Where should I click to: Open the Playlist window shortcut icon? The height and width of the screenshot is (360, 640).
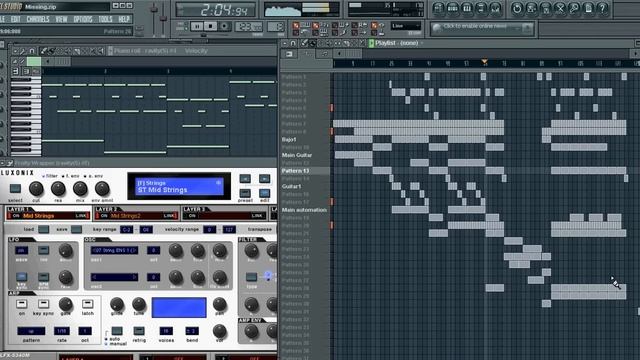click(438, 8)
